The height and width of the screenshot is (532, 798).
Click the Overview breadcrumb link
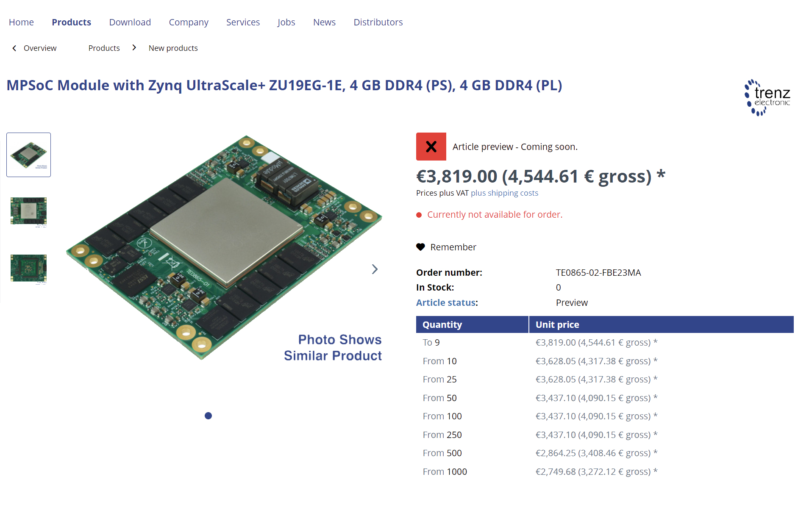pyautogui.click(x=40, y=48)
